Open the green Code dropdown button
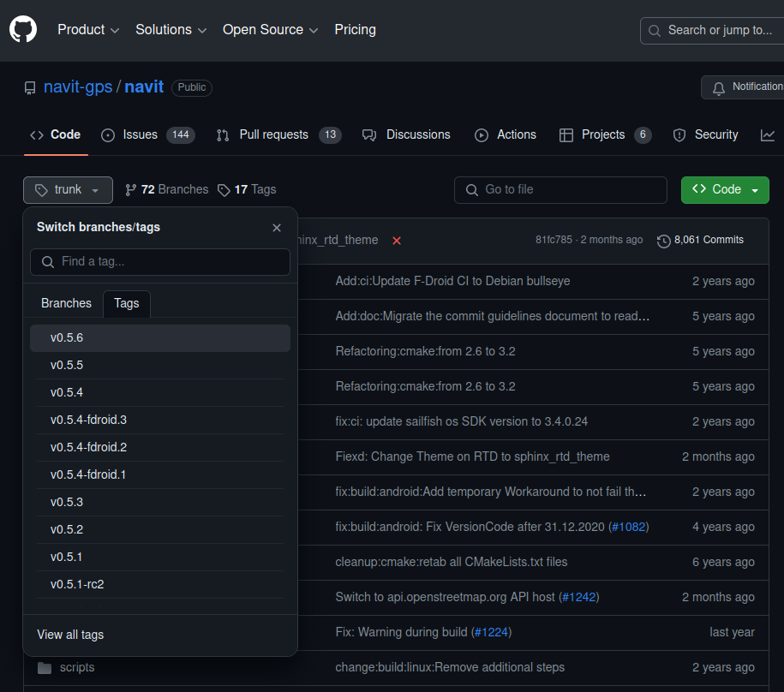The image size is (784, 692). [x=725, y=190]
